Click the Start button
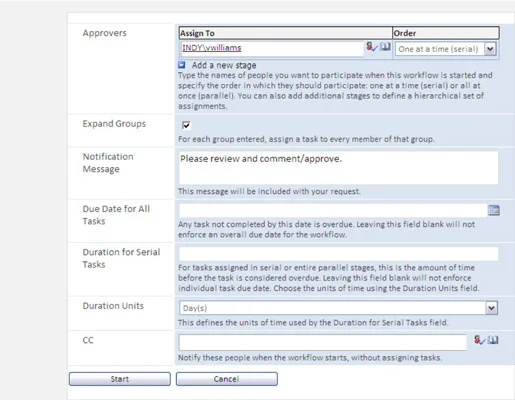This screenshot has width=515, height=400. pyautogui.click(x=120, y=379)
